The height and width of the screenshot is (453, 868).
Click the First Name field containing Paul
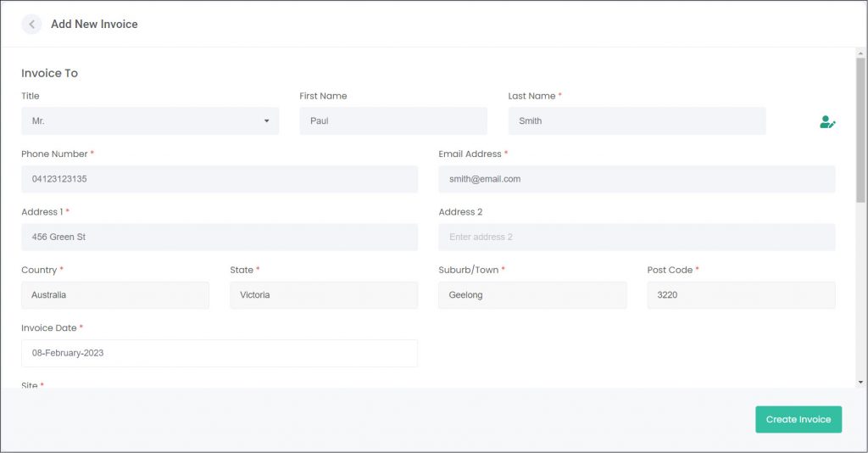coord(393,120)
